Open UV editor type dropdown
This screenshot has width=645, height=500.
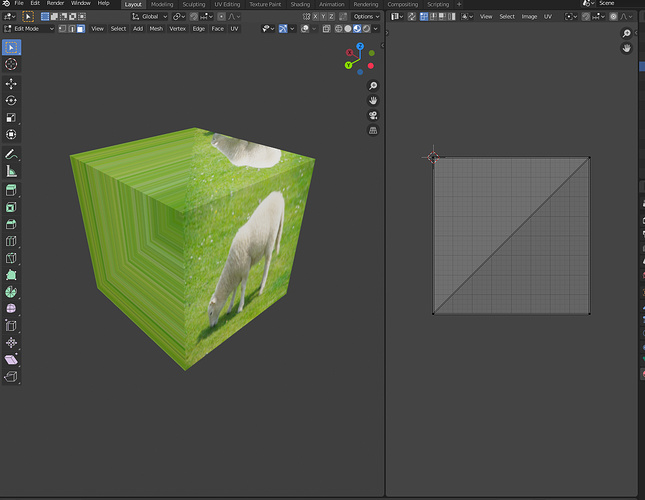point(397,16)
